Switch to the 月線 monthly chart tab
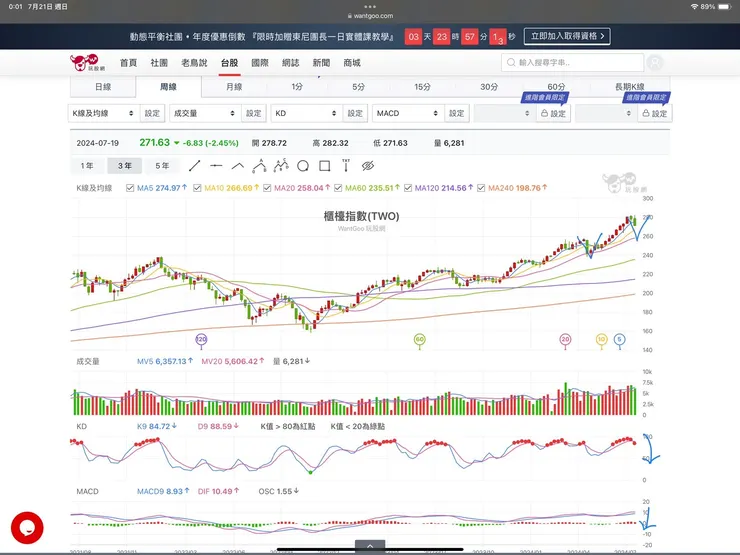 click(233, 87)
